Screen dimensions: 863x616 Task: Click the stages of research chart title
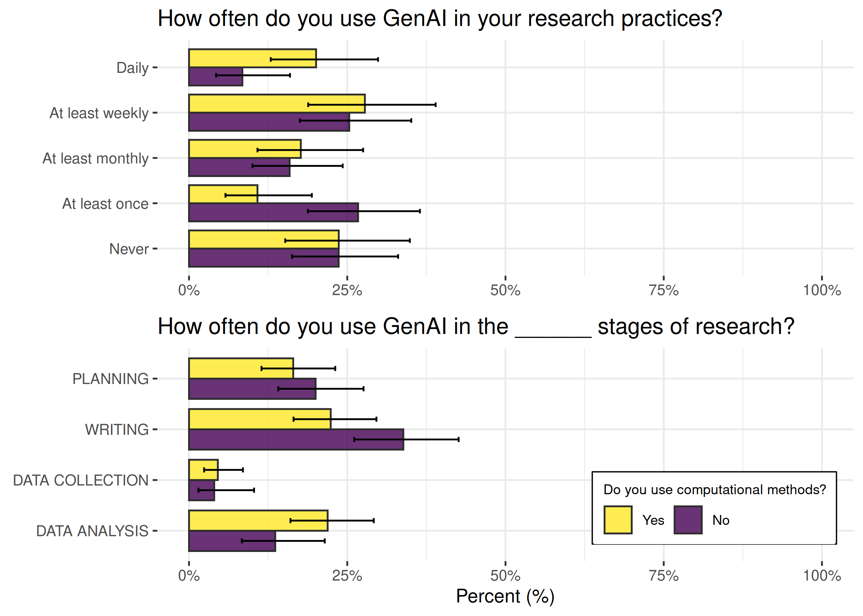tap(476, 326)
